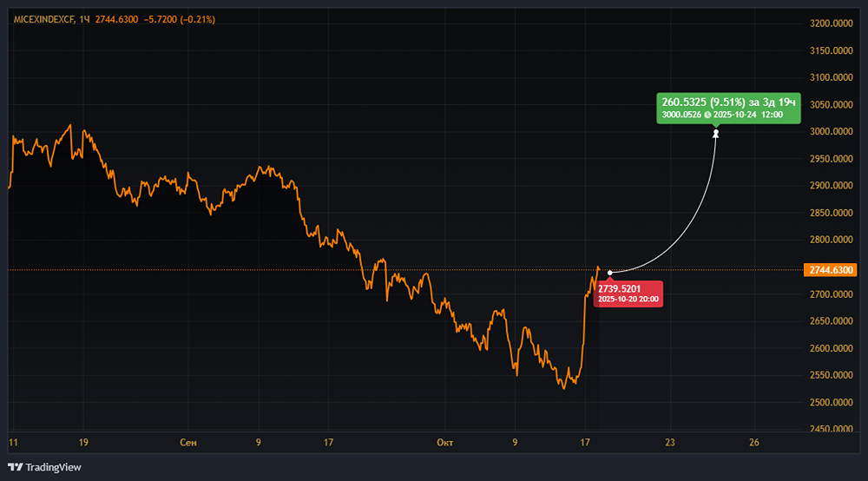Click the 3200.0000 price axis label
Viewport: 868px width, 481px height.
831,23
